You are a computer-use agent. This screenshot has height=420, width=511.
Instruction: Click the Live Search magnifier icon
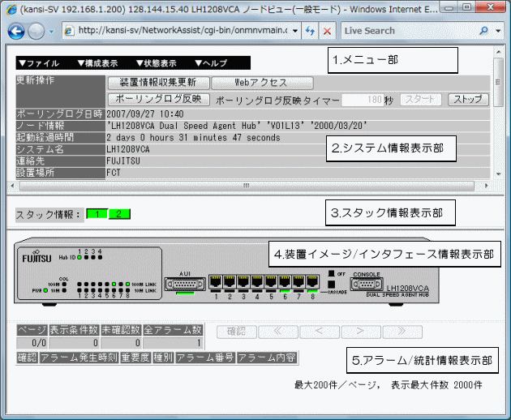[484, 31]
